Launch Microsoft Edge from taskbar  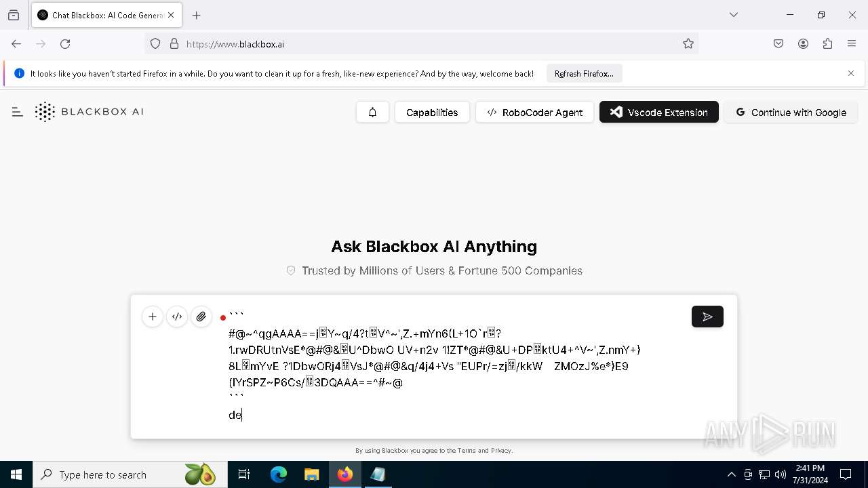(279, 474)
